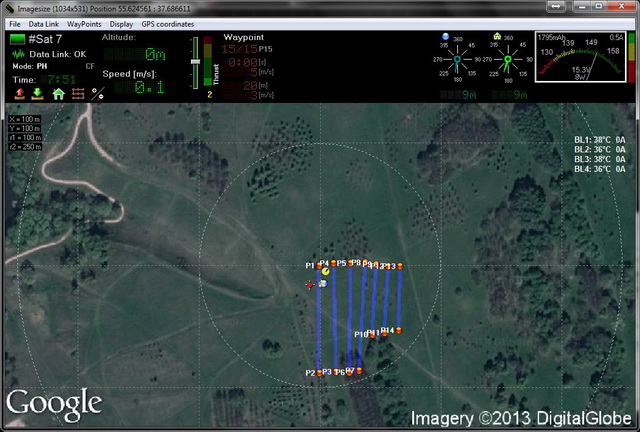This screenshot has height=432, width=640.
Task: Click the globe marker on map
Action: point(323,284)
